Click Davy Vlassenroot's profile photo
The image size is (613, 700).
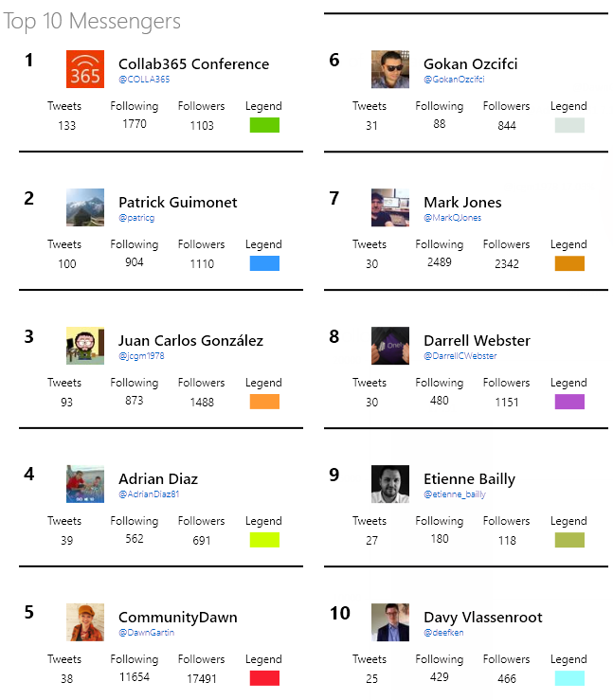390,622
